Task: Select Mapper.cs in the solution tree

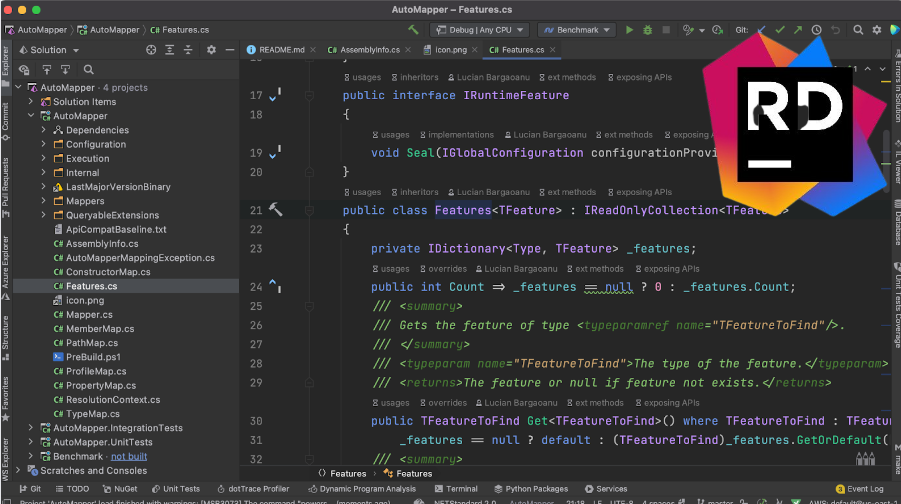Action: coord(89,314)
